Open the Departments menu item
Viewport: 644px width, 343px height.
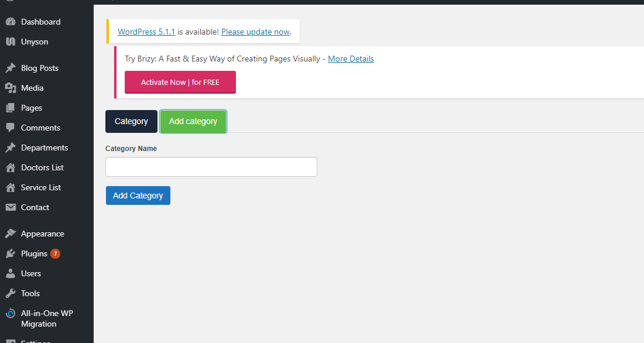(44, 148)
